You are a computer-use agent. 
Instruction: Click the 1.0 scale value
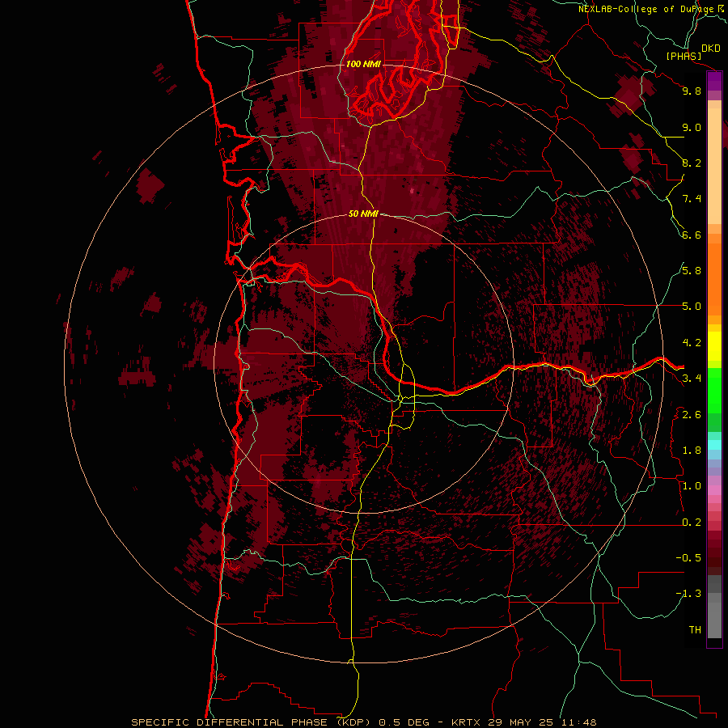point(692,486)
